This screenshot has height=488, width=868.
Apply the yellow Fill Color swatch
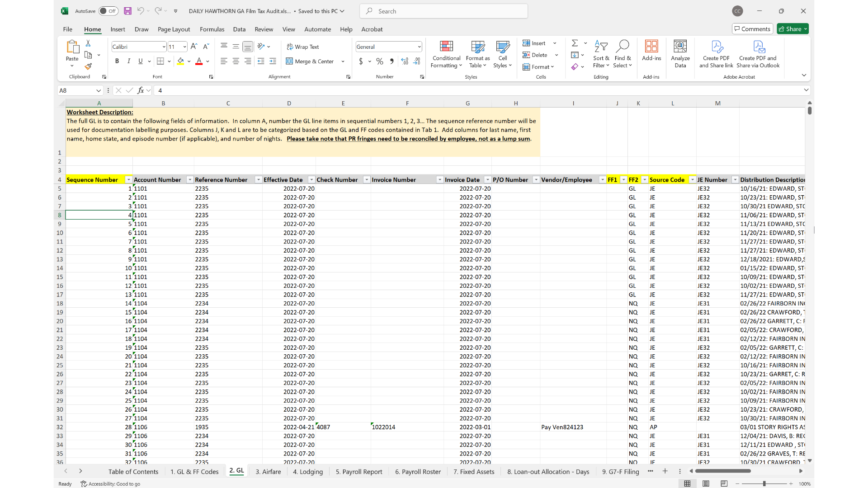[181, 61]
